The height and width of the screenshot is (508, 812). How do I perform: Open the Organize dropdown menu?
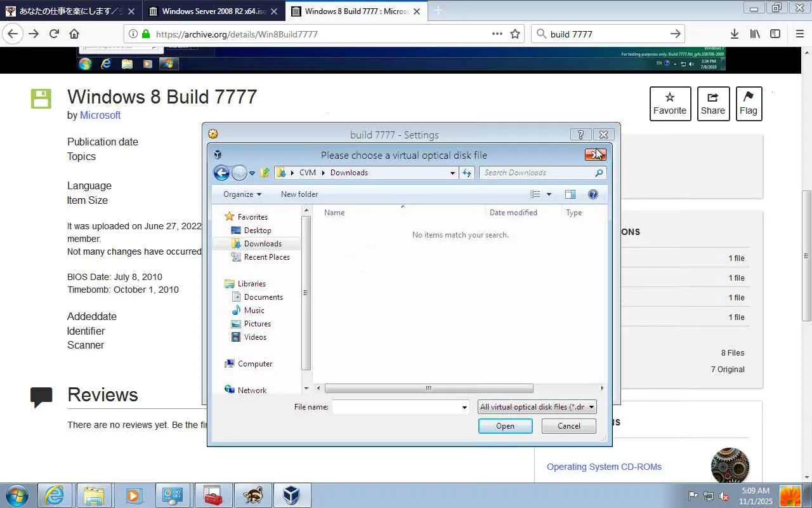tap(242, 194)
